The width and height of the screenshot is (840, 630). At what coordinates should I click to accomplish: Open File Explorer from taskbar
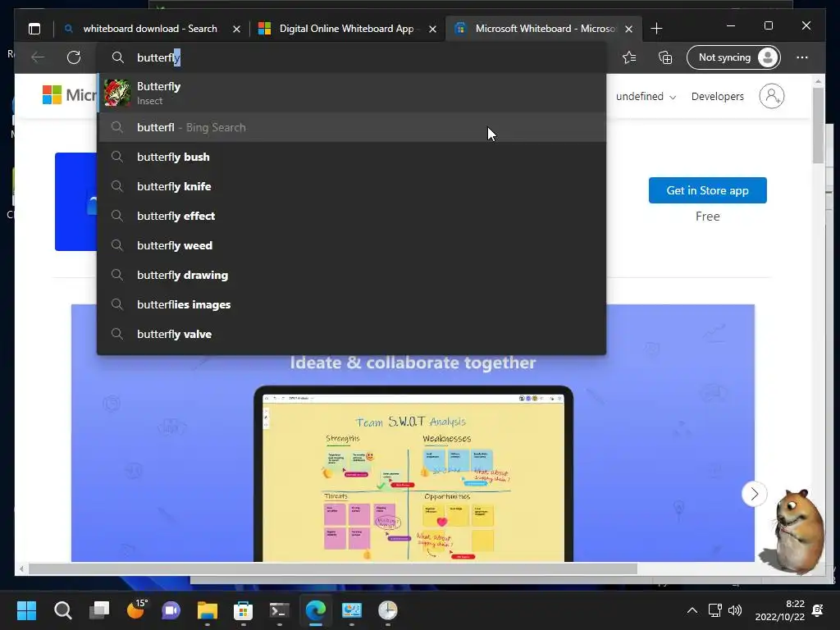pyautogui.click(x=208, y=610)
